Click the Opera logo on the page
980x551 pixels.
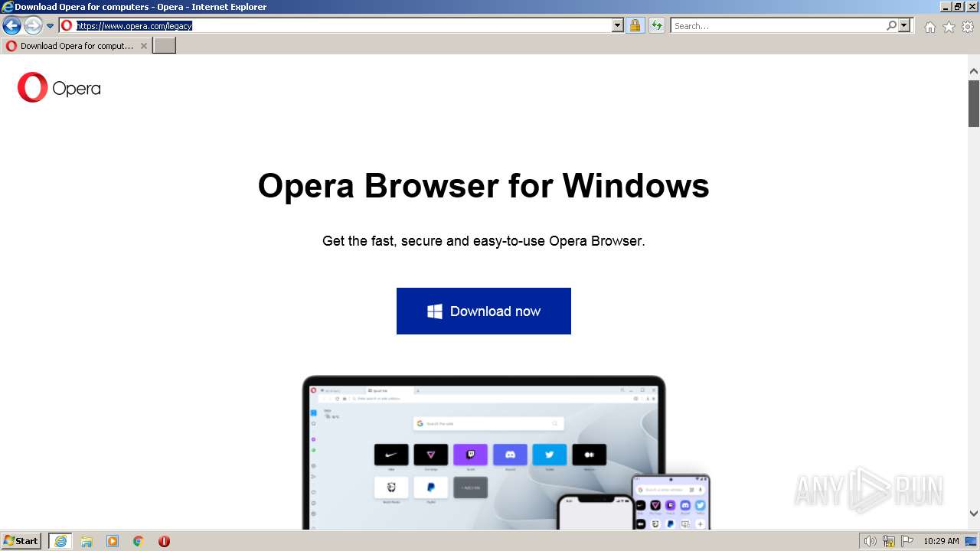(x=59, y=88)
